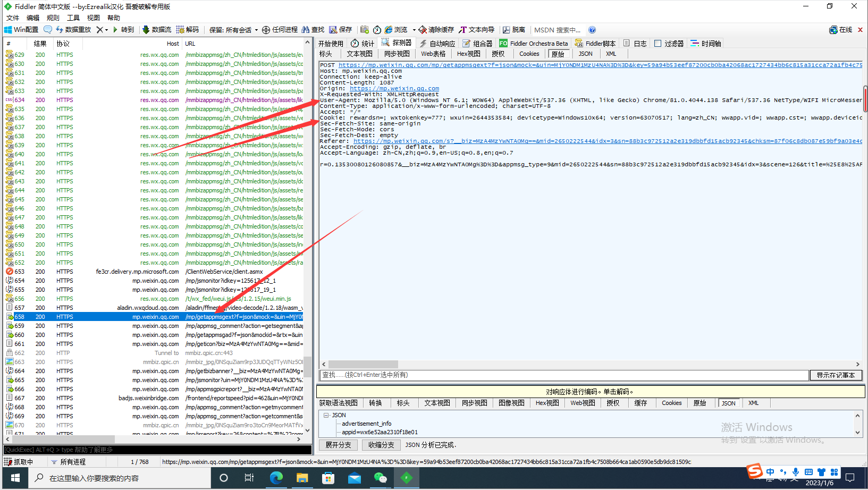Click the MSDN search box

(x=557, y=30)
